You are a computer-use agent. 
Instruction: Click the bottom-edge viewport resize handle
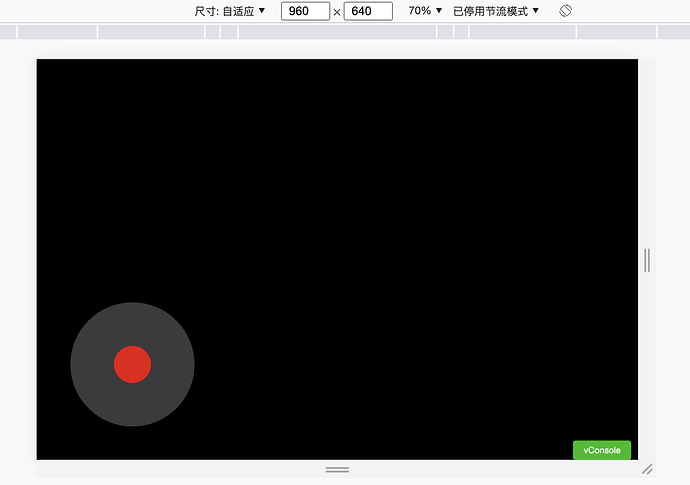coord(338,470)
